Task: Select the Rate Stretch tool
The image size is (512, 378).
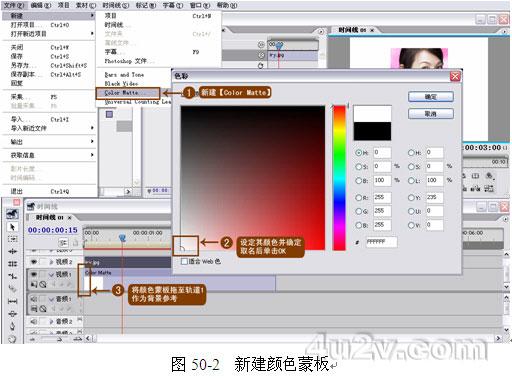Action: click(12, 276)
